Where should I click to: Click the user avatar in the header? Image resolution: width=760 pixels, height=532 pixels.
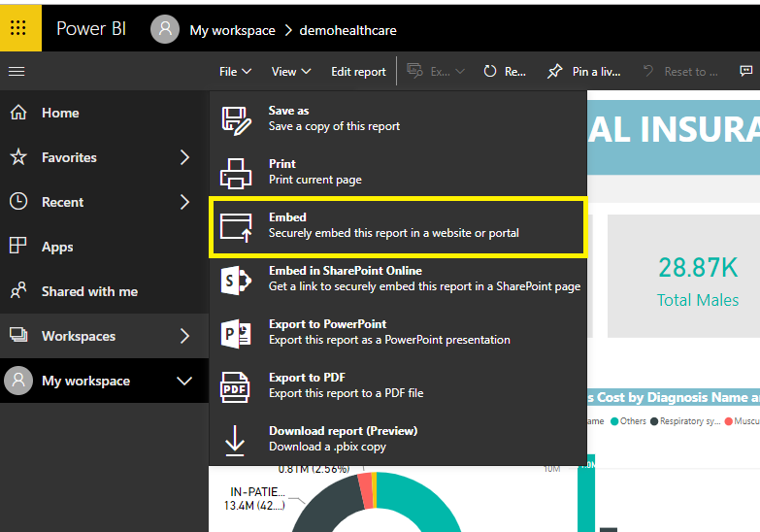click(x=165, y=29)
